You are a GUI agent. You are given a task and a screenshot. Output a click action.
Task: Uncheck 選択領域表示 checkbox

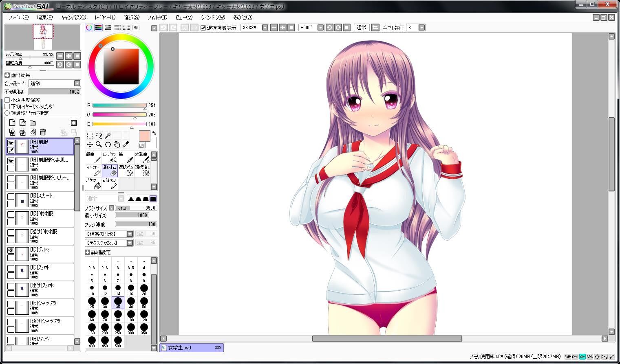coord(203,28)
